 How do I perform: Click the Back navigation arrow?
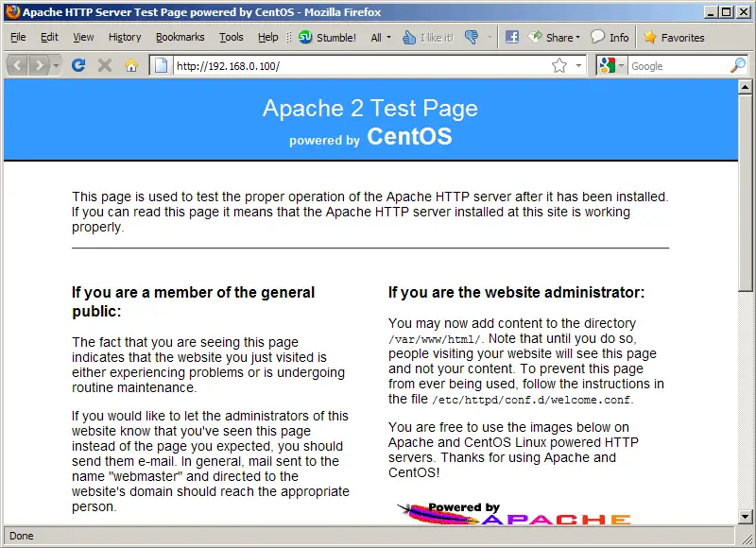(17, 65)
